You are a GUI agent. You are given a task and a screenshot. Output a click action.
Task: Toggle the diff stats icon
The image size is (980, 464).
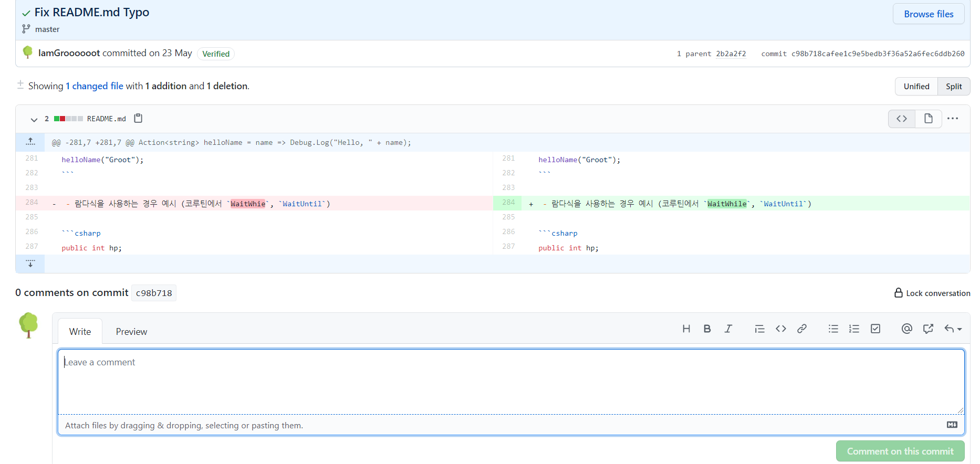tap(20, 85)
